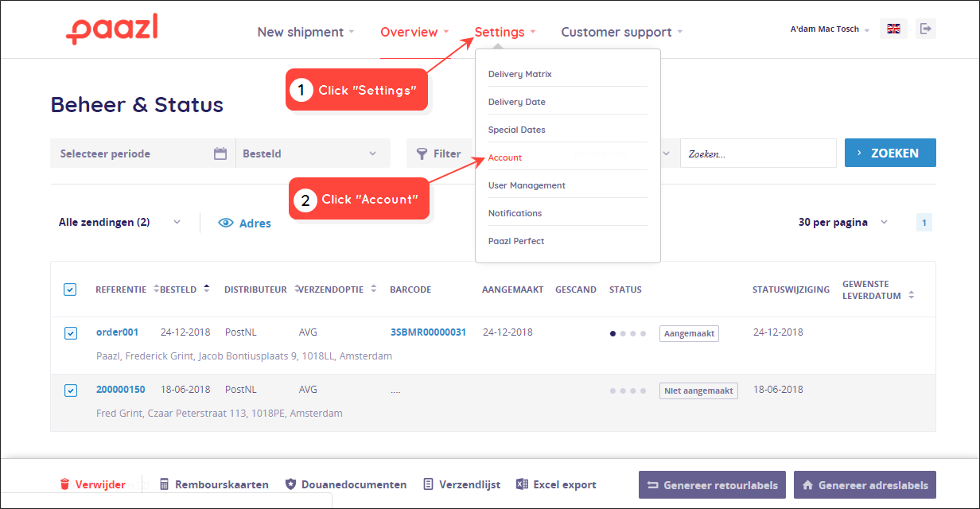Click Genereer adreslabels button
This screenshot has height=509, width=980.
tap(865, 485)
